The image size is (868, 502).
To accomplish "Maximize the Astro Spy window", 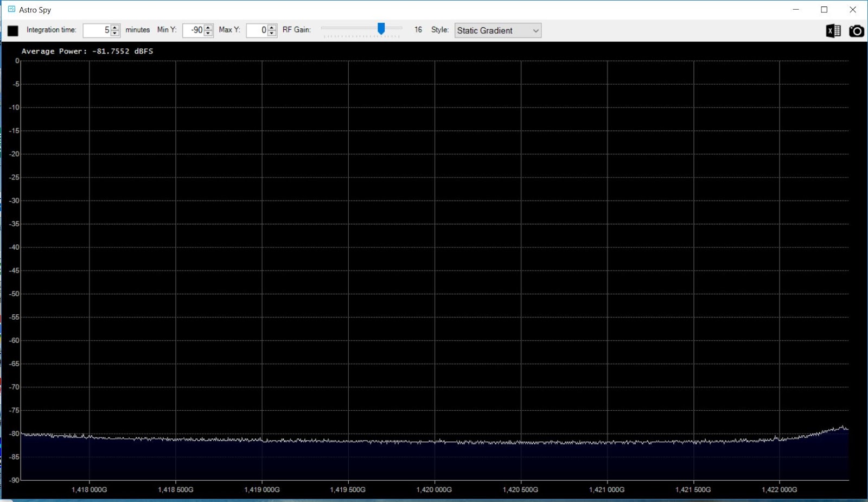I will click(x=824, y=10).
